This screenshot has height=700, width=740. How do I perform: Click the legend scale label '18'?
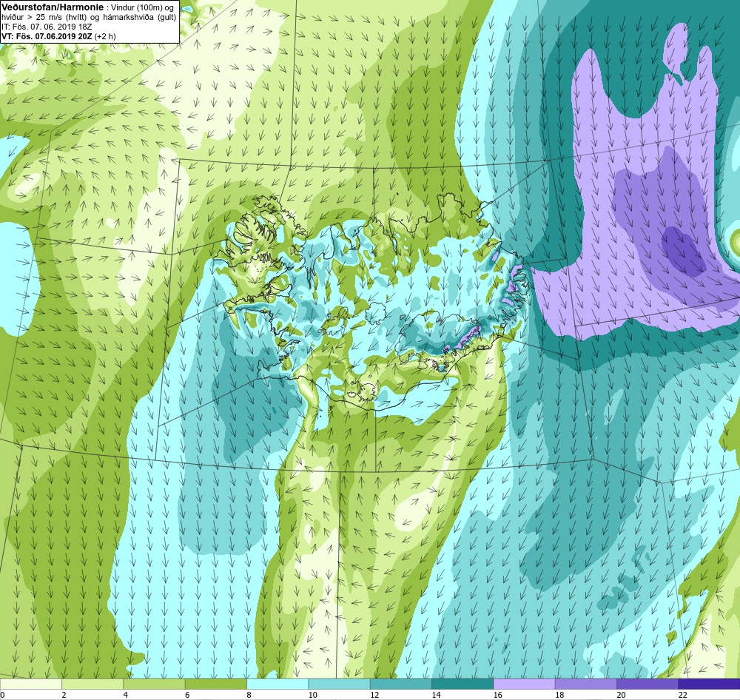(x=559, y=695)
